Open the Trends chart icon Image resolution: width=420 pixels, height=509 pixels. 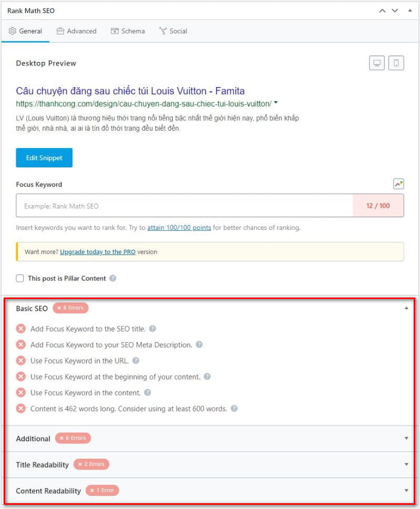[398, 184]
